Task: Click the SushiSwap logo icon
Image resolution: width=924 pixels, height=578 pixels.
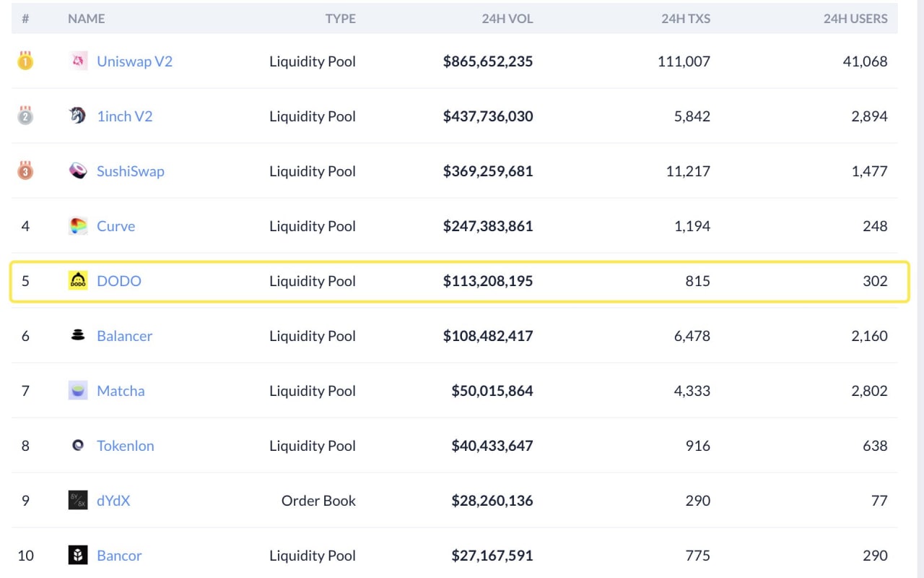Action: point(78,171)
